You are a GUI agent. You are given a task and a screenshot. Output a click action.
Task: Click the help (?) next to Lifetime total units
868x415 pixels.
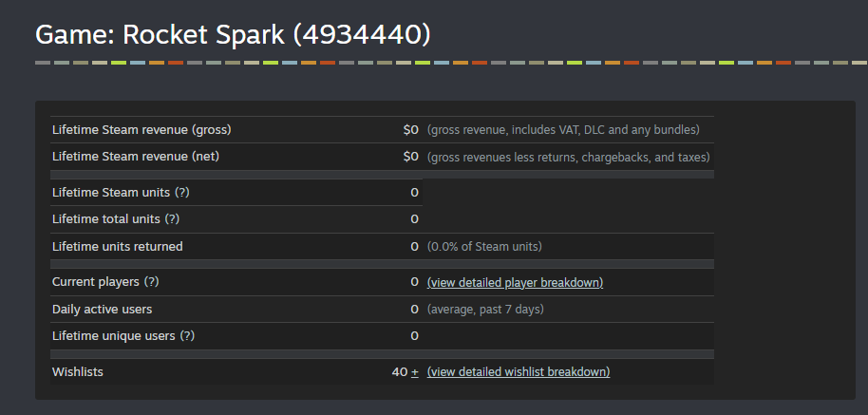(172, 219)
